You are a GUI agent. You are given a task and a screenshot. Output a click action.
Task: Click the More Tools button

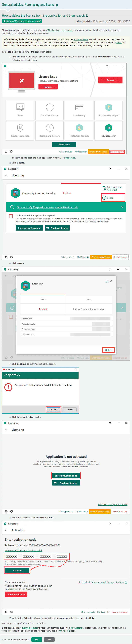pyautogui.click(x=64, y=145)
